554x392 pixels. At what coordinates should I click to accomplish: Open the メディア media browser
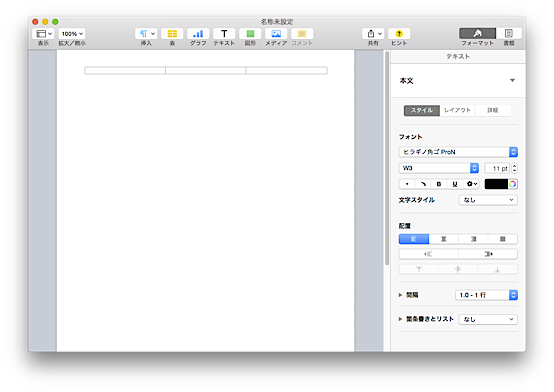(x=276, y=34)
